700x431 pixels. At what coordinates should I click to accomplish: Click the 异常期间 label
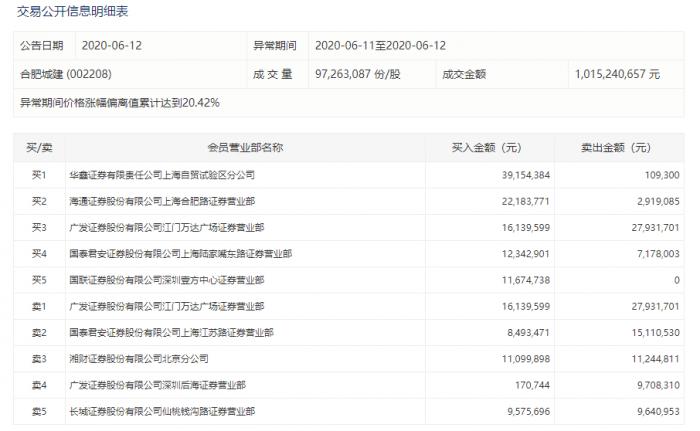pos(275,46)
